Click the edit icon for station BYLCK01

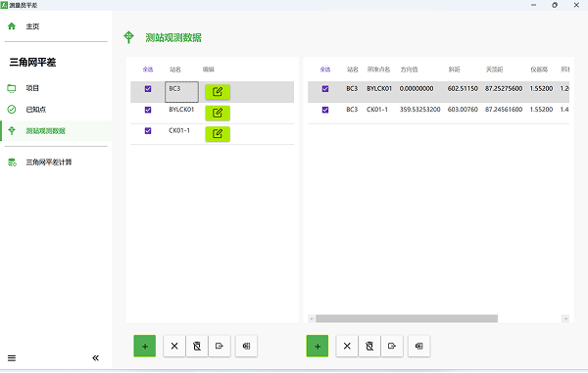click(218, 113)
